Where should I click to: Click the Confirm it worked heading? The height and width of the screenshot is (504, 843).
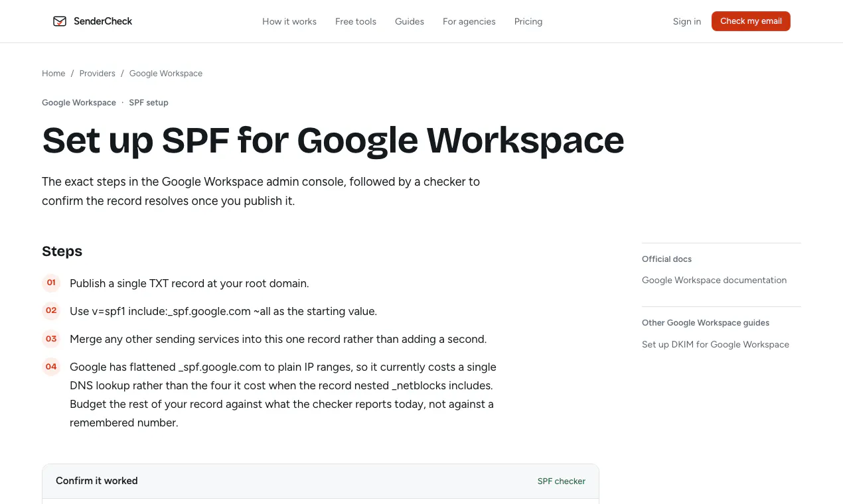(97, 481)
